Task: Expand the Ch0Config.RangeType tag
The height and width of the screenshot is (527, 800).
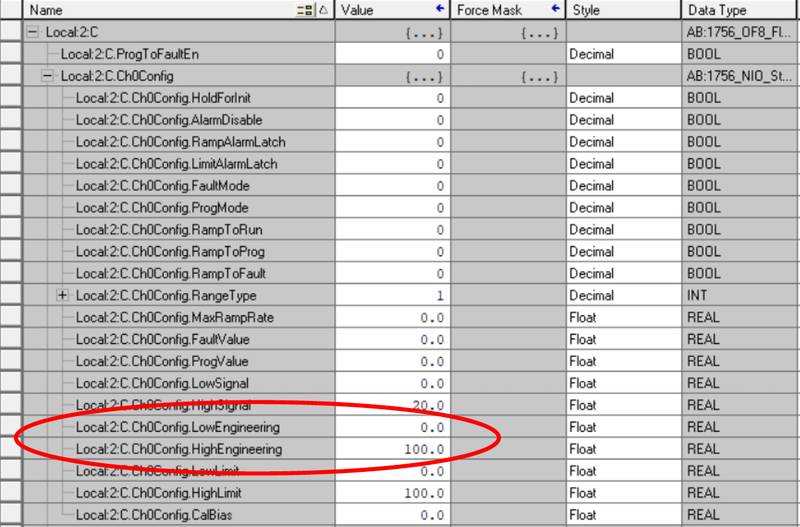Action: [x=62, y=296]
